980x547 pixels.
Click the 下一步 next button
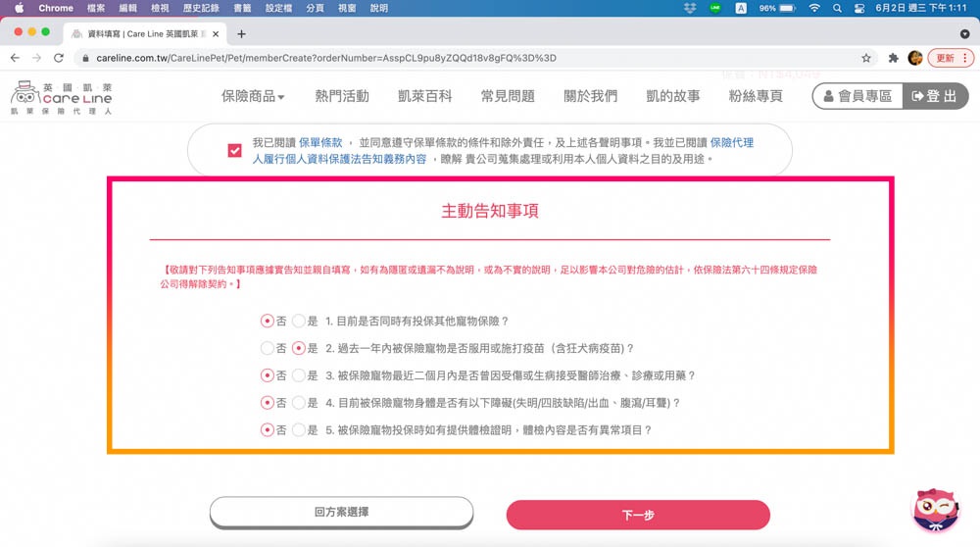pos(638,515)
